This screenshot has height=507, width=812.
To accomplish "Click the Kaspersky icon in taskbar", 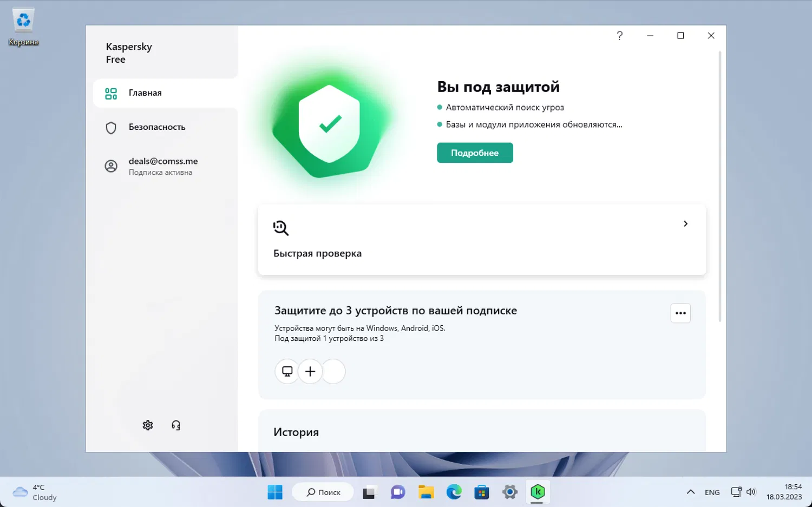I will pos(538,492).
